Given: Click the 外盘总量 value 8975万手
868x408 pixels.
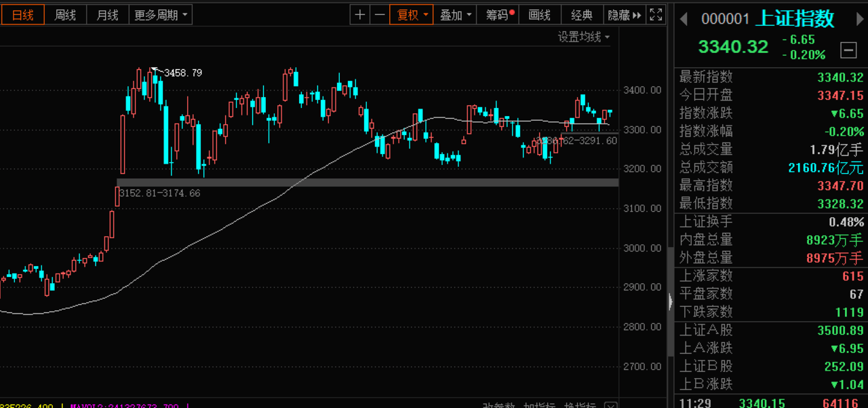Looking at the screenshot, I should click(835, 258).
